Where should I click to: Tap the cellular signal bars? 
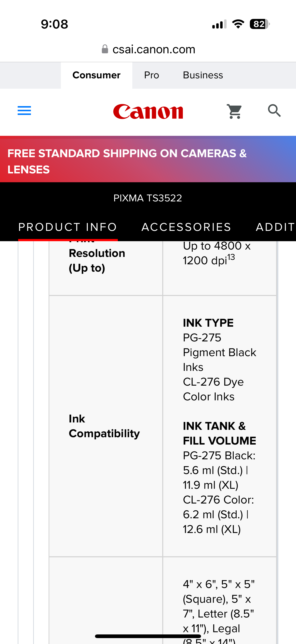coord(219,24)
